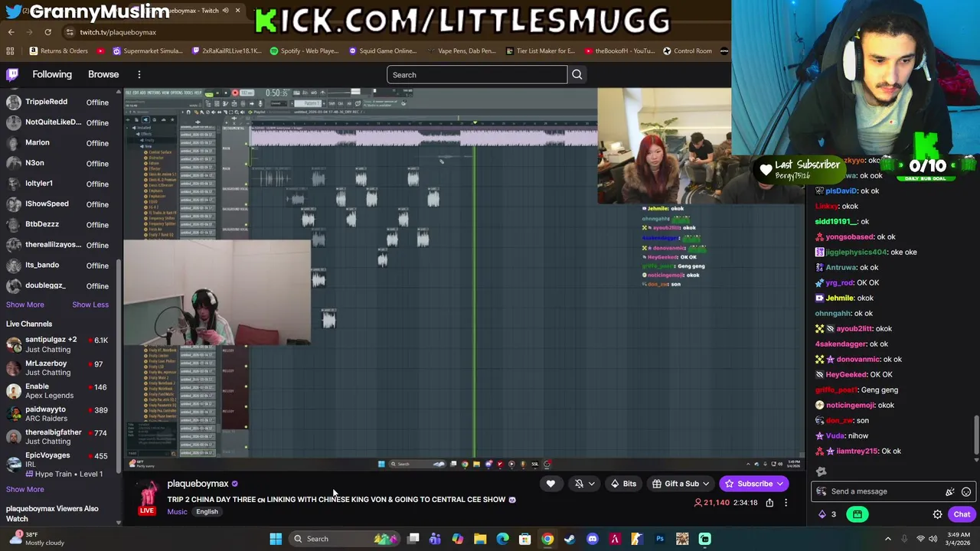Viewport: 980px width, 551px height.
Task: Toggle the heart follow button
Action: 550,484
